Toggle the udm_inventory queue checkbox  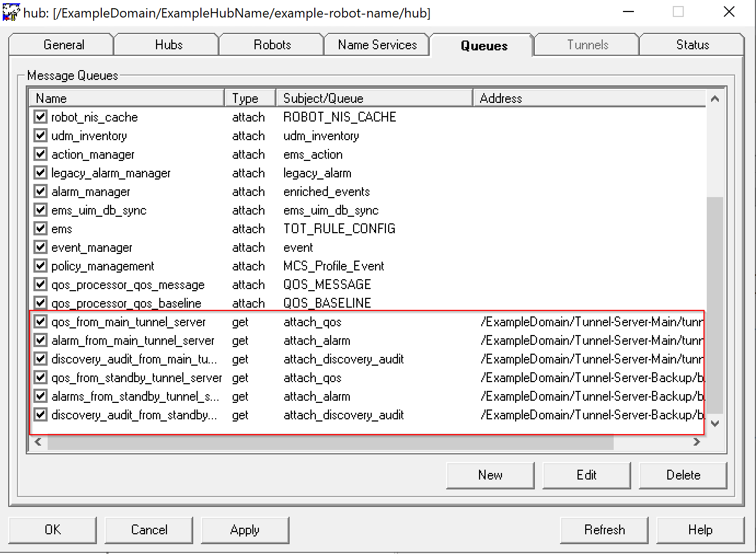[41, 135]
